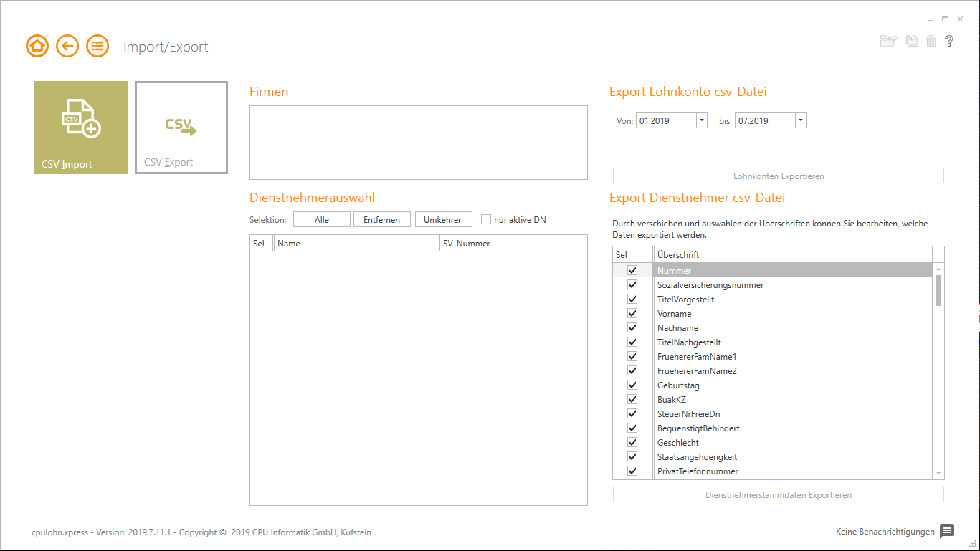This screenshot has width=980, height=551.
Task: Enable the nur aktive DN checkbox
Action: pos(486,219)
